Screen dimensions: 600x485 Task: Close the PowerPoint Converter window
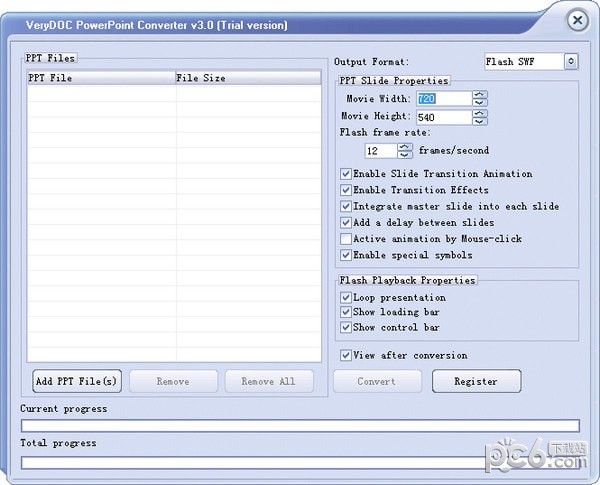point(576,20)
